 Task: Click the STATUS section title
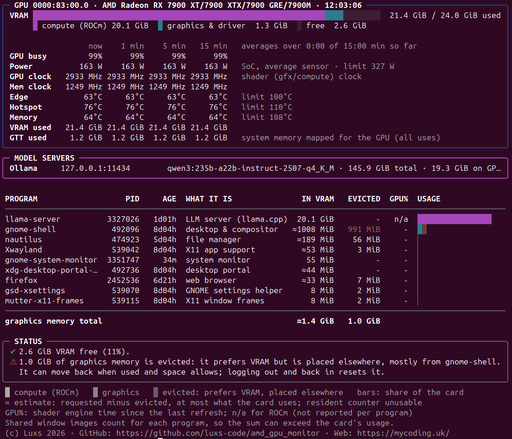28,341
